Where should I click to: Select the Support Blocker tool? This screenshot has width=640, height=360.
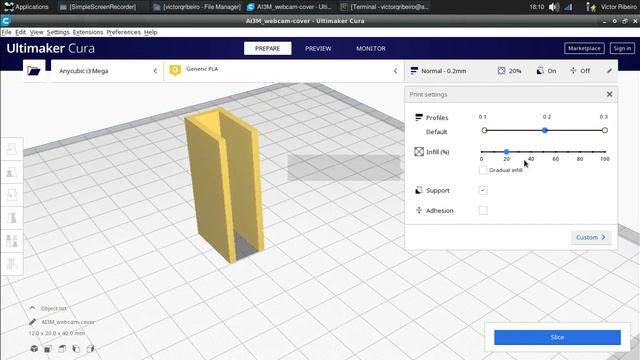[12, 264]
